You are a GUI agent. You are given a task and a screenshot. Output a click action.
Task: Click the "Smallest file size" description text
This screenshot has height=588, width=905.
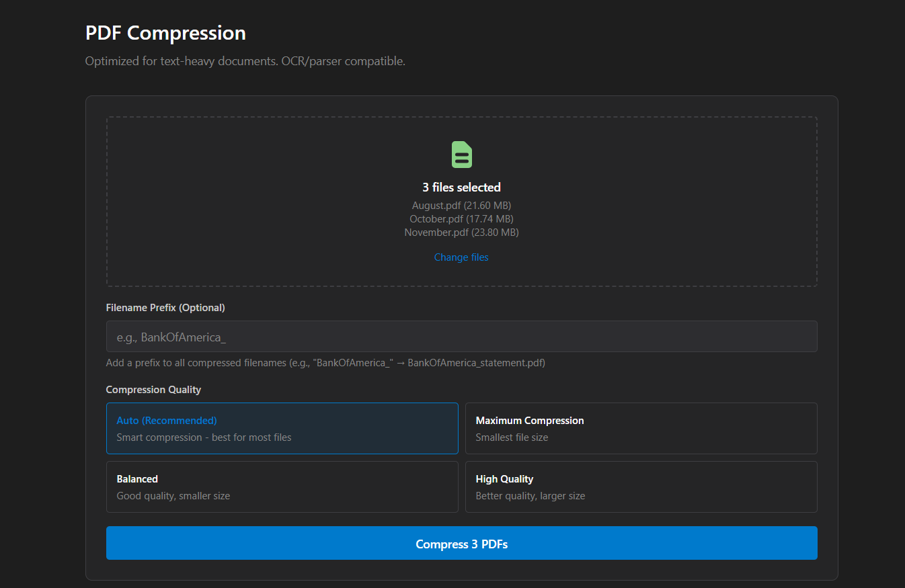(x=512, y=437)
